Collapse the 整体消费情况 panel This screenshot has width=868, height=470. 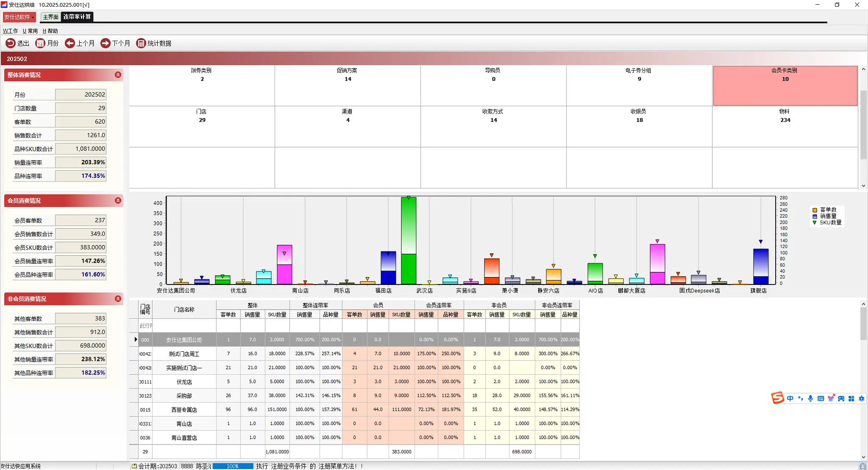point(118,75)
